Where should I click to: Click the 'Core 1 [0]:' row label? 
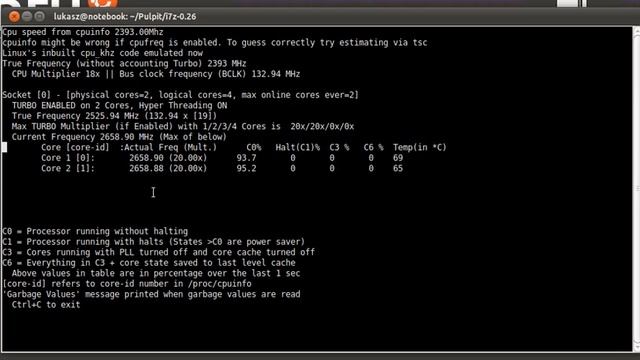point(68,158)
